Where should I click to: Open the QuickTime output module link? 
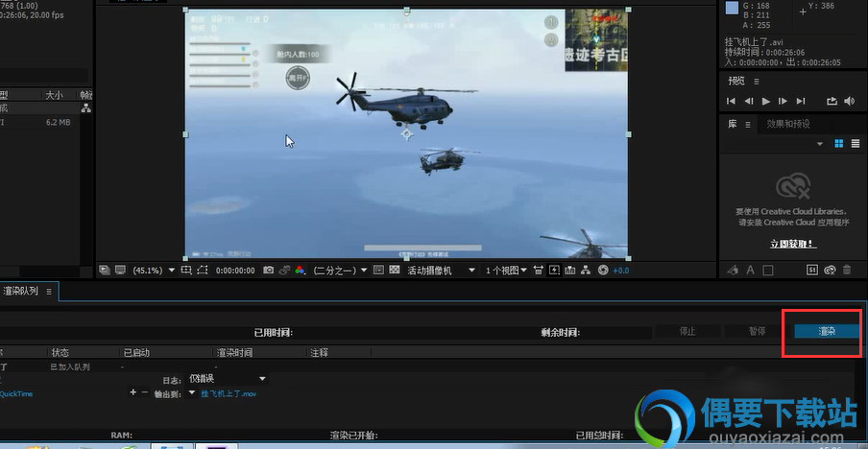coord(16,393)
